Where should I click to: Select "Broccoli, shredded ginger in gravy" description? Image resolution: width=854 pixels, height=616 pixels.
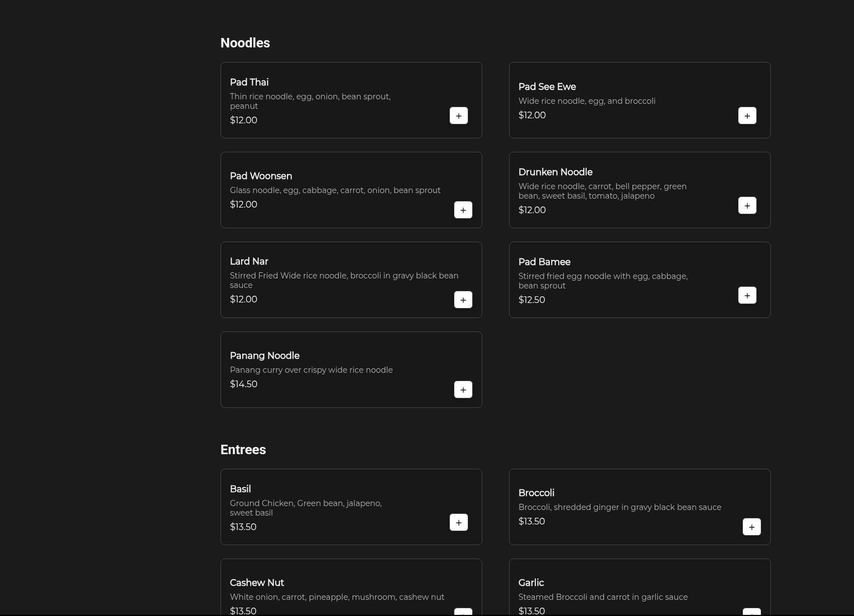pos(620,507)
